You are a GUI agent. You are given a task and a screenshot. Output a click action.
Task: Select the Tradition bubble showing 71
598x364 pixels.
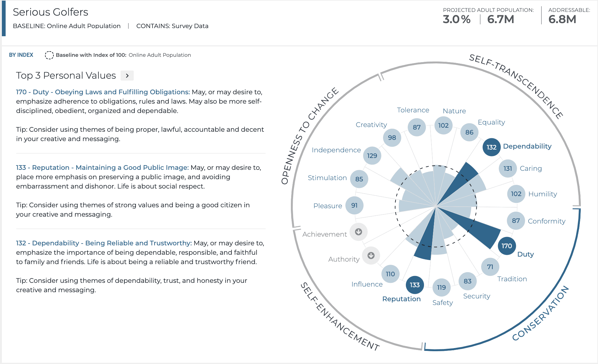490,267
